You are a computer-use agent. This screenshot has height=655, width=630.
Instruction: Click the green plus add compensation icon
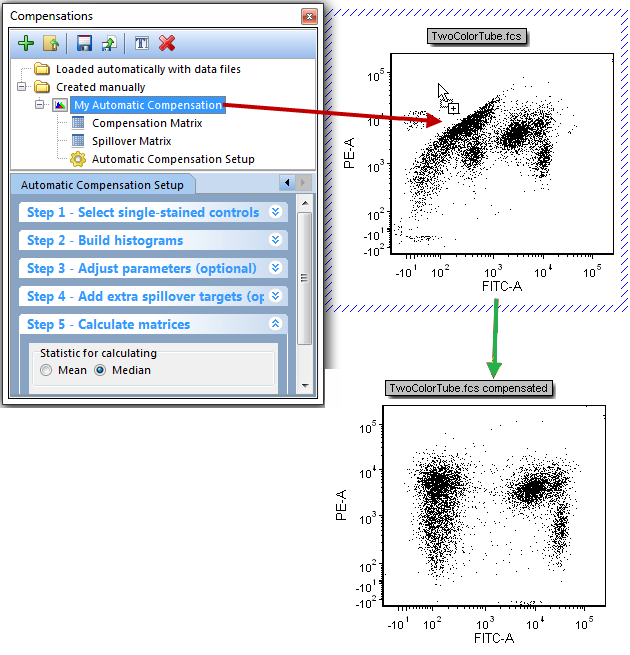click(x=26, y=43)
